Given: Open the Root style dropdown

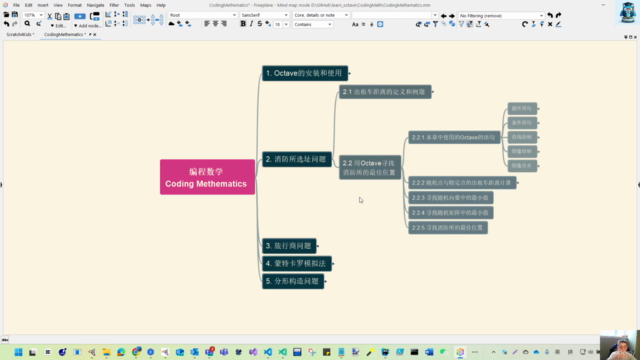Looking at the screenshot, I should pyautogui.click(x=234, y=15).
